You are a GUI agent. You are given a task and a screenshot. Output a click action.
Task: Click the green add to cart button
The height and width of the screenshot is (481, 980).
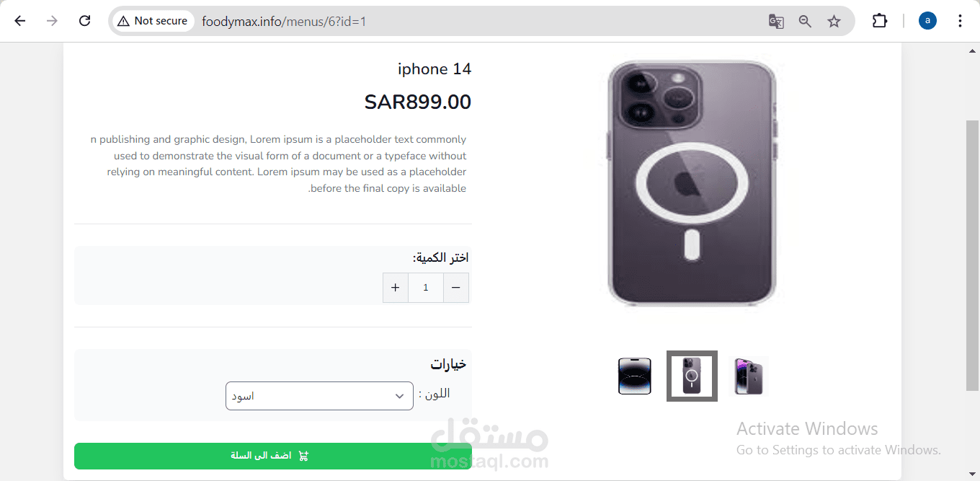[273, 456]
